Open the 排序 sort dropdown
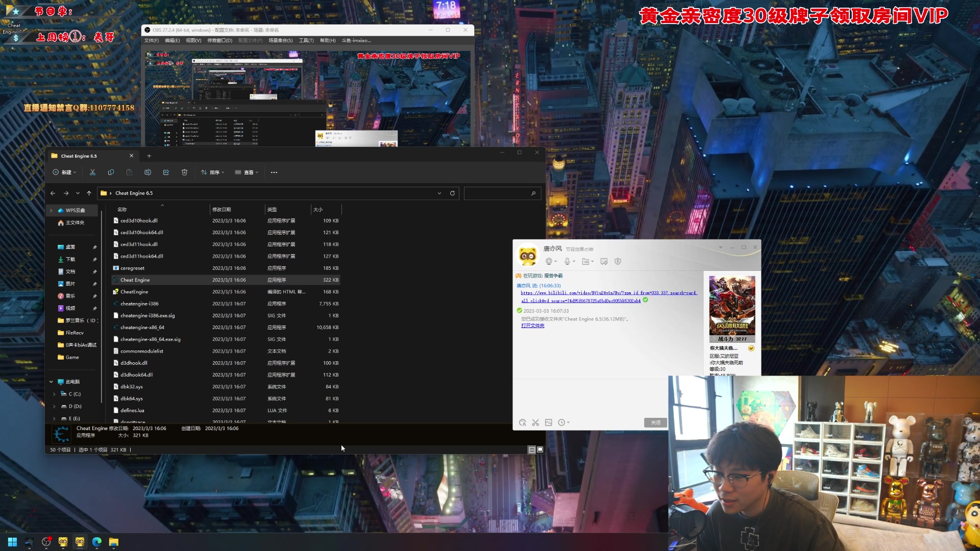Image resolution: width=980 pixels, height=551 pixels. [x=213, y=172]
